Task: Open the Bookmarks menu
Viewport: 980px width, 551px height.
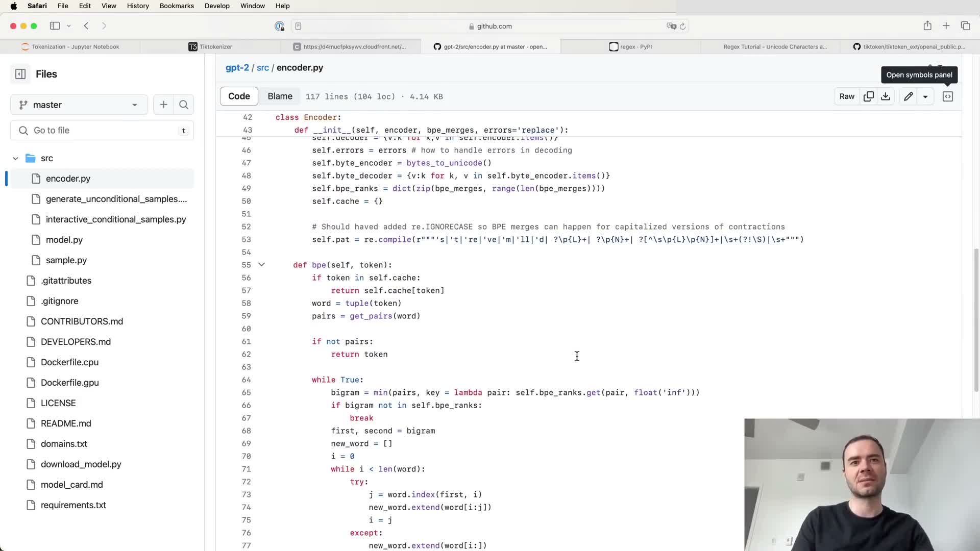Action: coord(177,6)
